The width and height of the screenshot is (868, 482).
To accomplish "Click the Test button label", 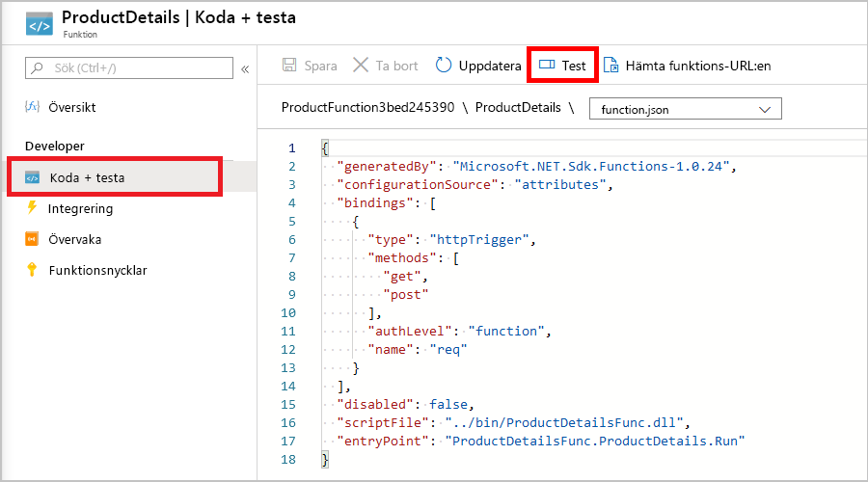I will click(x=574, y=66).
